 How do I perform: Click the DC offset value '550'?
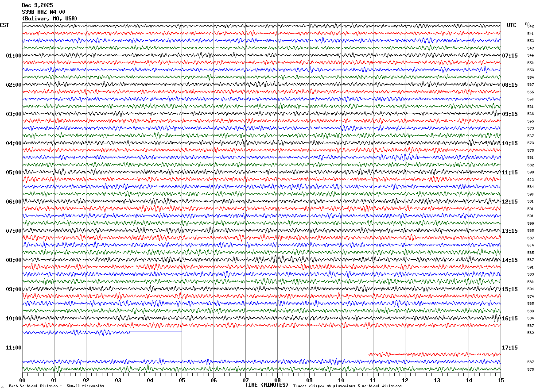coord(530,63)
